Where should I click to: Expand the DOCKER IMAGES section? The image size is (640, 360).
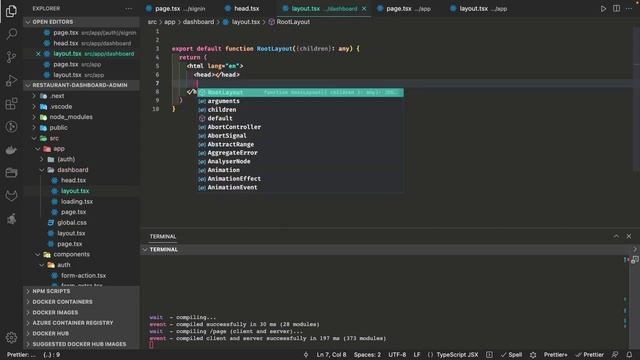tap(82, 312)
